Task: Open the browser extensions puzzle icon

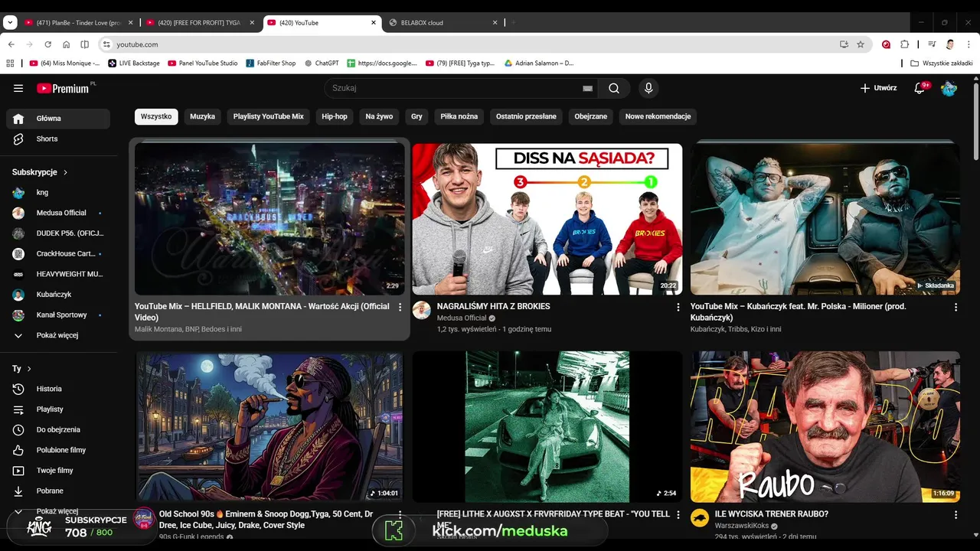Action: tap(904, 44)
